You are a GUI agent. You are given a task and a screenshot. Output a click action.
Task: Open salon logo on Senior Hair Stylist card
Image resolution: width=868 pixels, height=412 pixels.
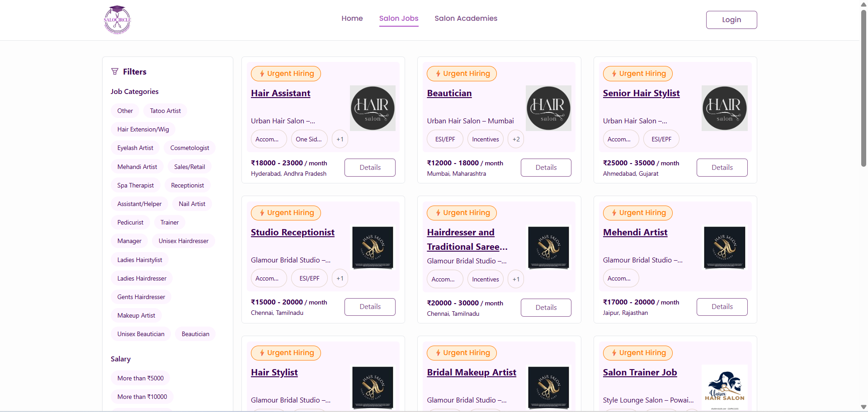tap(724, 108)
